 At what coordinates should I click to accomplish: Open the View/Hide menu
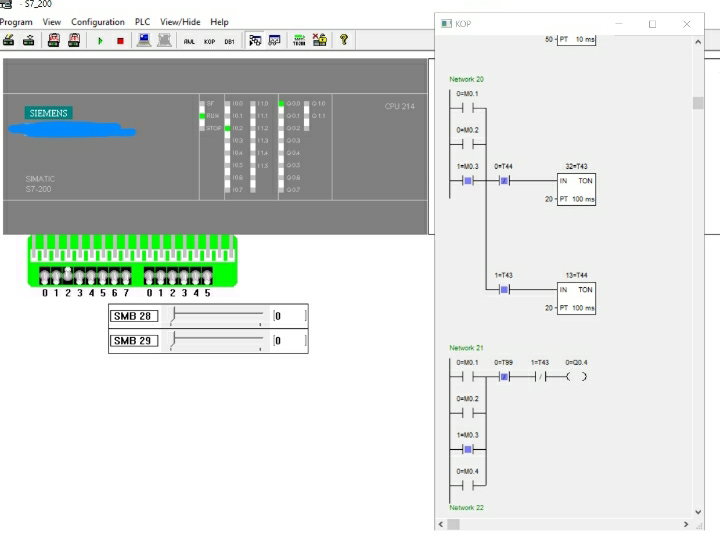[x=180, y=22]
